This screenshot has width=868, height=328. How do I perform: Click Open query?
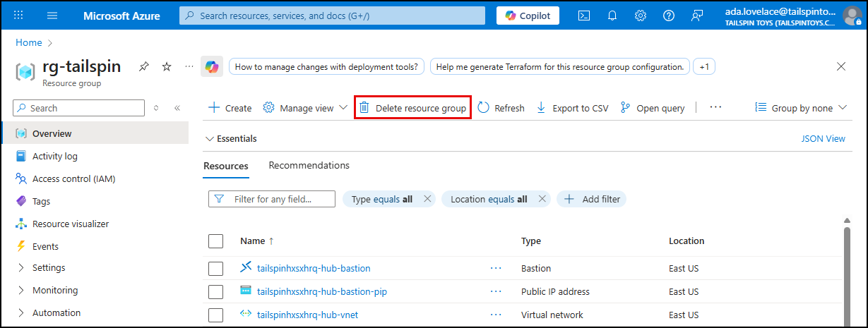pos(653,108)
